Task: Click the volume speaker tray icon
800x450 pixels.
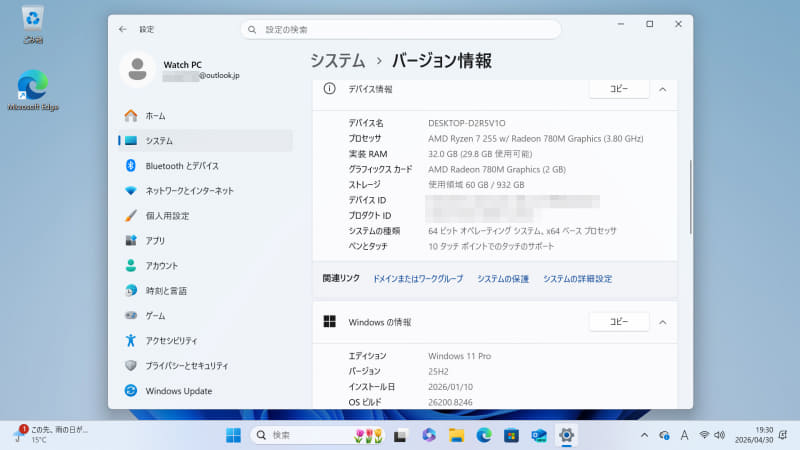Action: coord(719,435)
